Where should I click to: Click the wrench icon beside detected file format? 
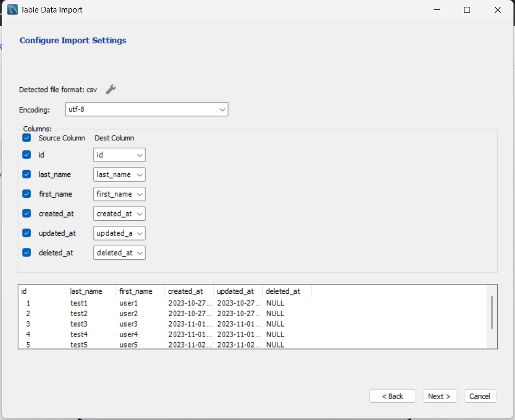click(111, 89)
